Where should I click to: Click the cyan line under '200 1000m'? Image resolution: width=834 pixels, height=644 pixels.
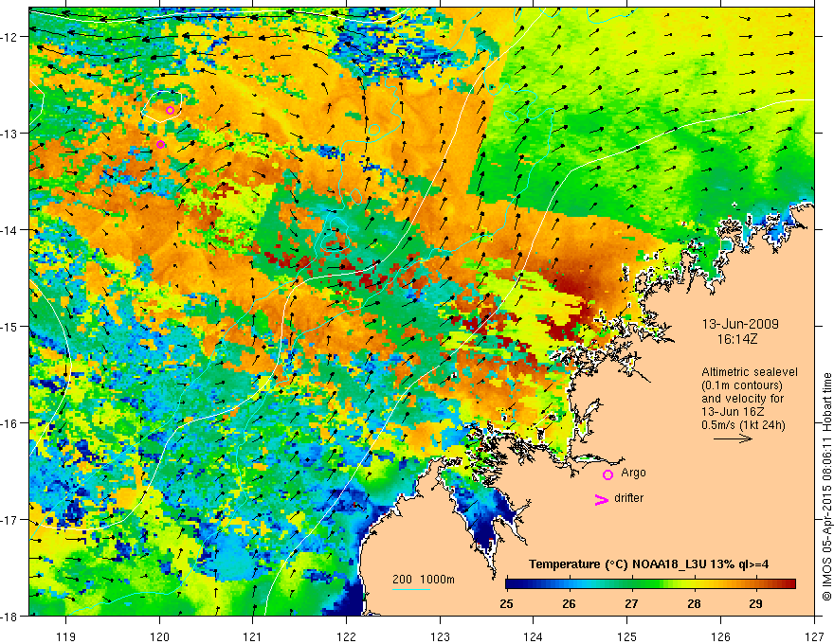(x=411, y=589)
